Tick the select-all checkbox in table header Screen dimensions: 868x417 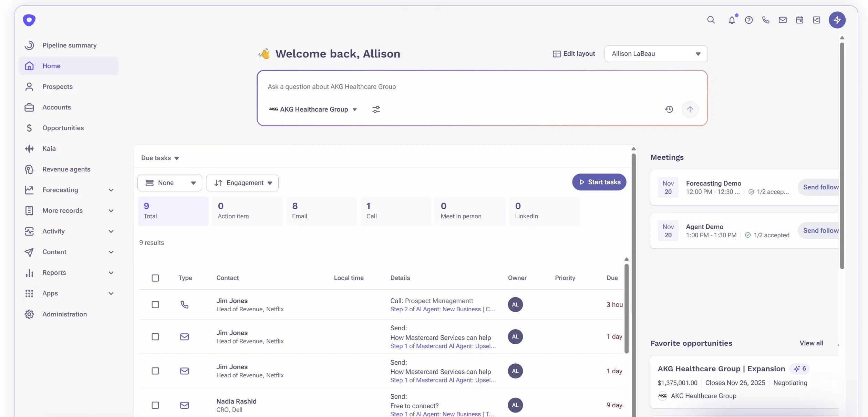[155, 278]
